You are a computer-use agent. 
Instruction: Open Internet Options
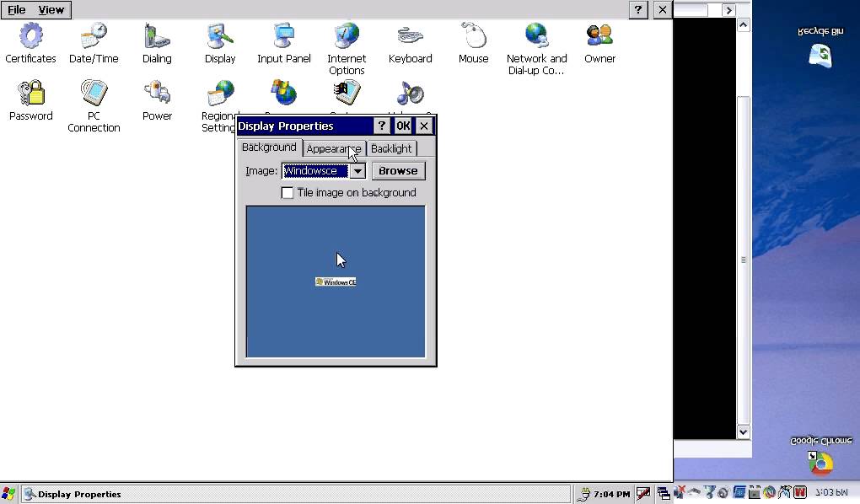(x=347, y=38)
